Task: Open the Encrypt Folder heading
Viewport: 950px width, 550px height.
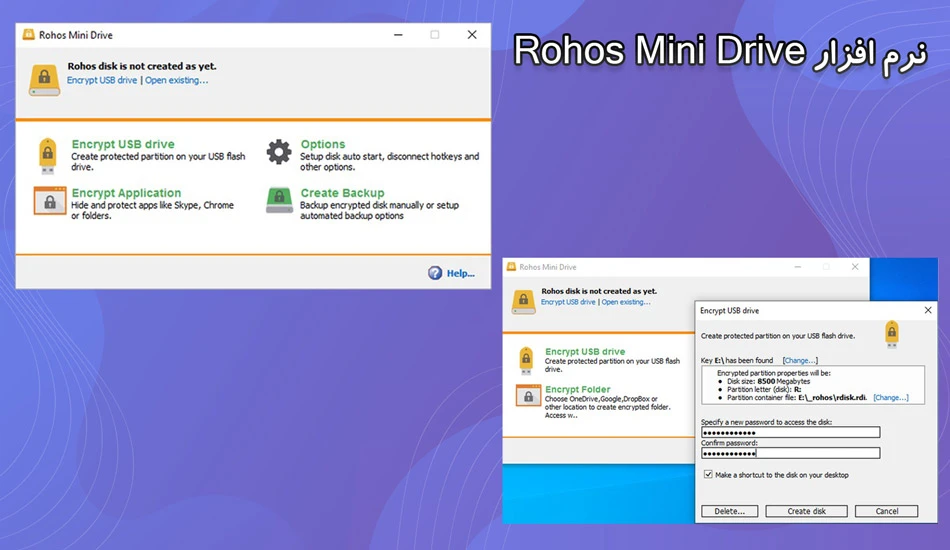Action: coord(577,389)
